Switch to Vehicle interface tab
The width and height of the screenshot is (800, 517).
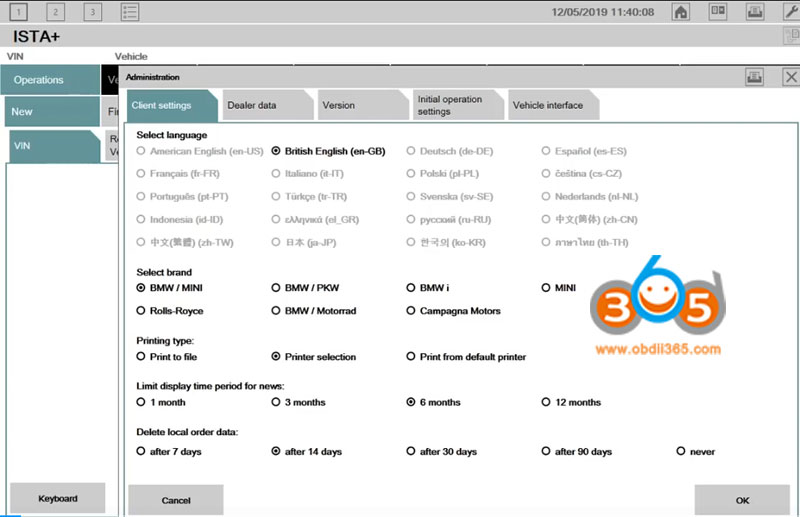(x=554, y=106)
